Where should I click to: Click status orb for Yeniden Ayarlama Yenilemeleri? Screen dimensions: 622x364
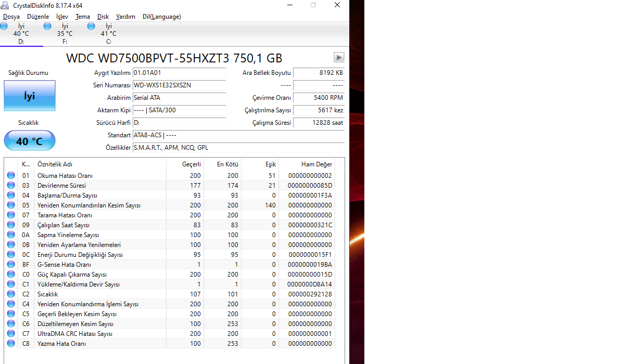tap(11, 244)
